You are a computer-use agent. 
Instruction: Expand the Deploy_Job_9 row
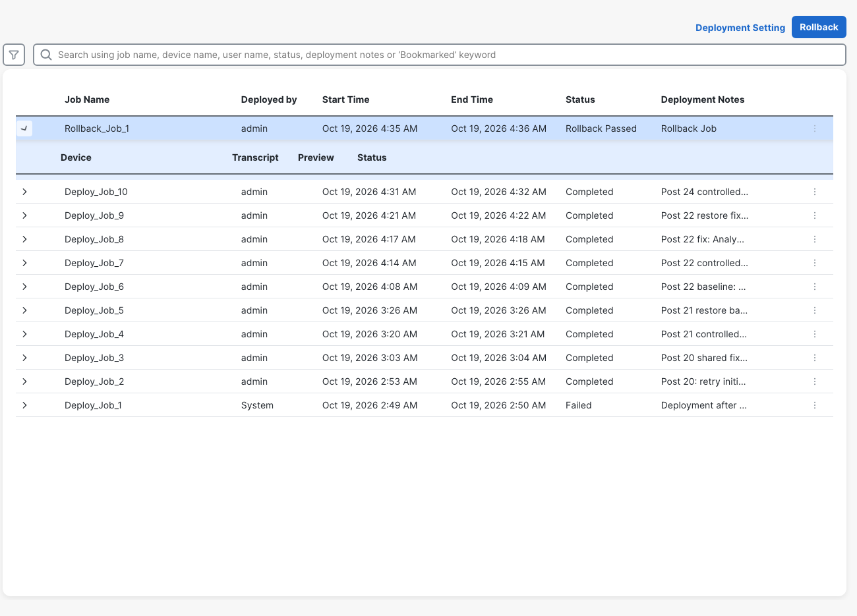coord(24,215)
